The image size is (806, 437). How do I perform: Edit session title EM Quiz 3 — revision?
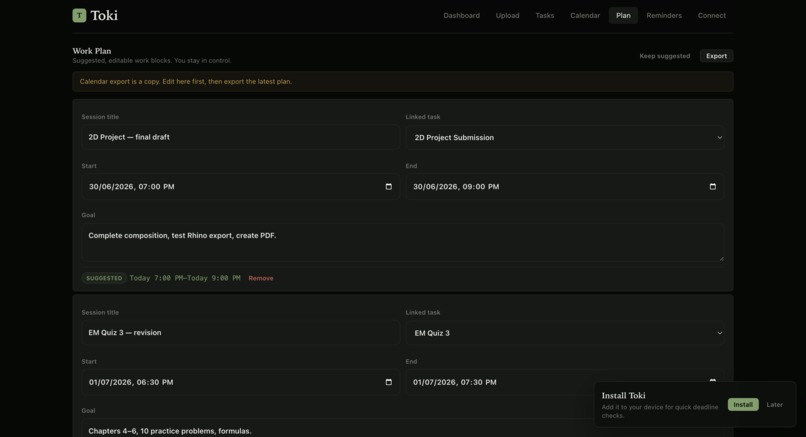(240, 333)
